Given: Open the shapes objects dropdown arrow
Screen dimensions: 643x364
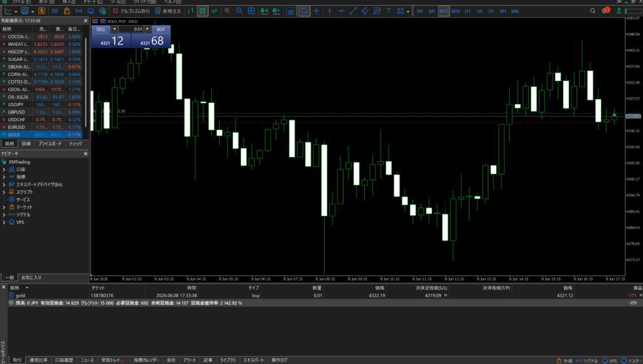Looking at the screenshot, I should click(408, 11).
